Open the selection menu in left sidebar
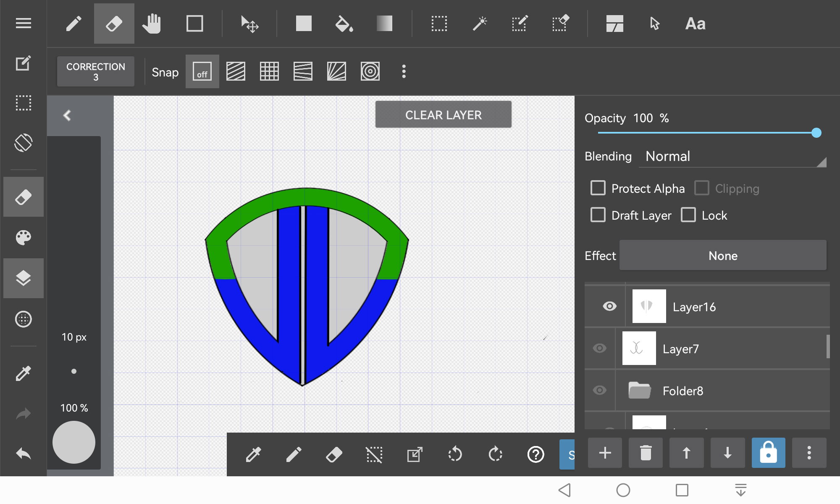This screenshot has width=840, height=504. click(24, 103)
